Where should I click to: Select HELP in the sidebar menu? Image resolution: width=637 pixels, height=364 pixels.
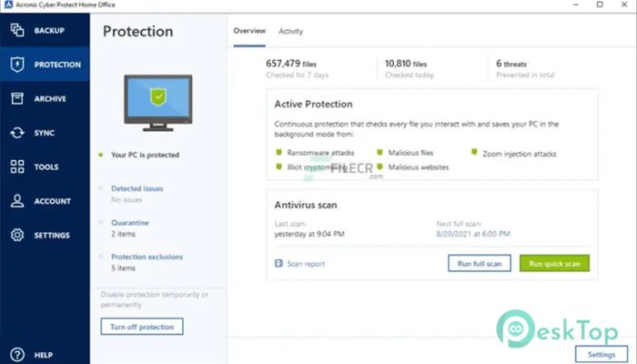click(45, 355)
